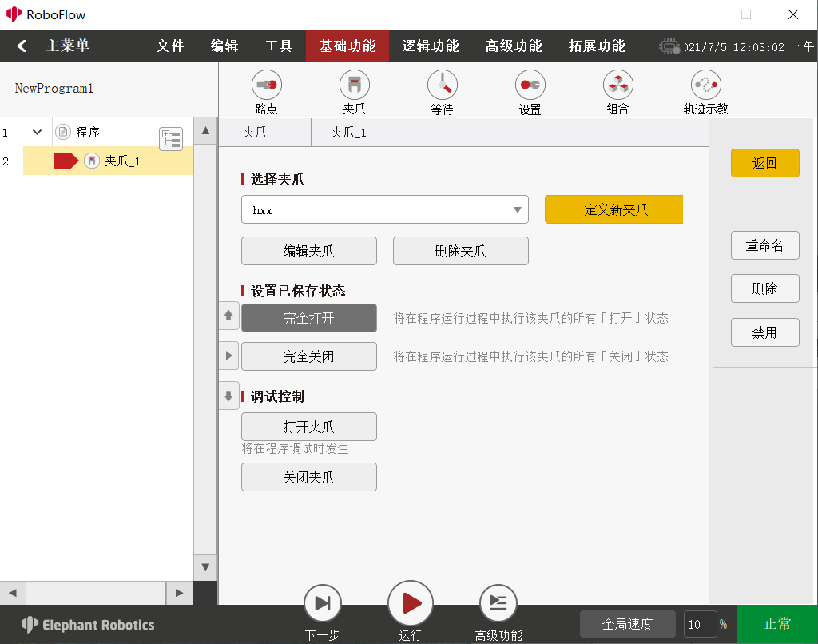Click 全局速度 button

coord(628,624)
